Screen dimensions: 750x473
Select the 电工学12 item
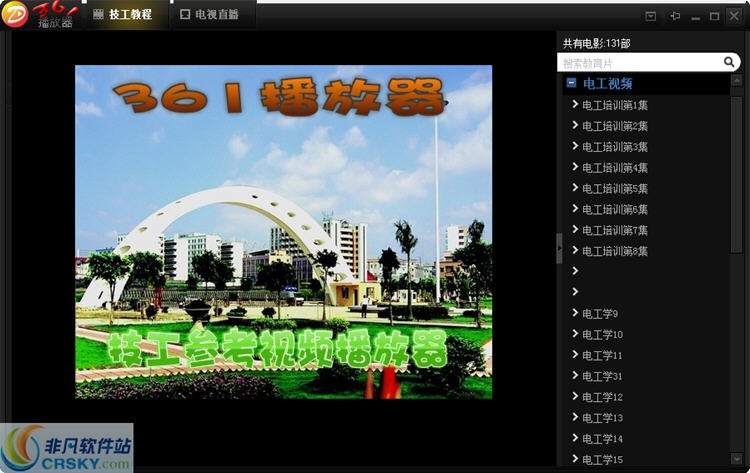click(x=602, y=397)
